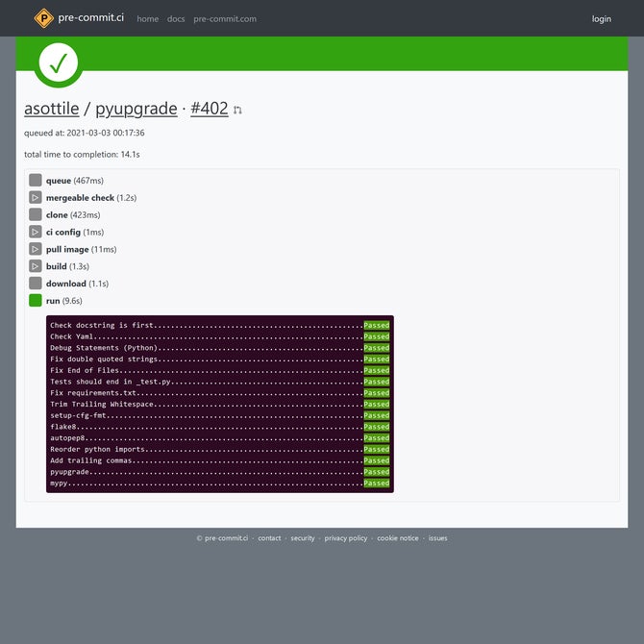Viewport: 644px width, 644px height.
Task: Click the pull request icon beside #402
Action: tap(237, 110)
